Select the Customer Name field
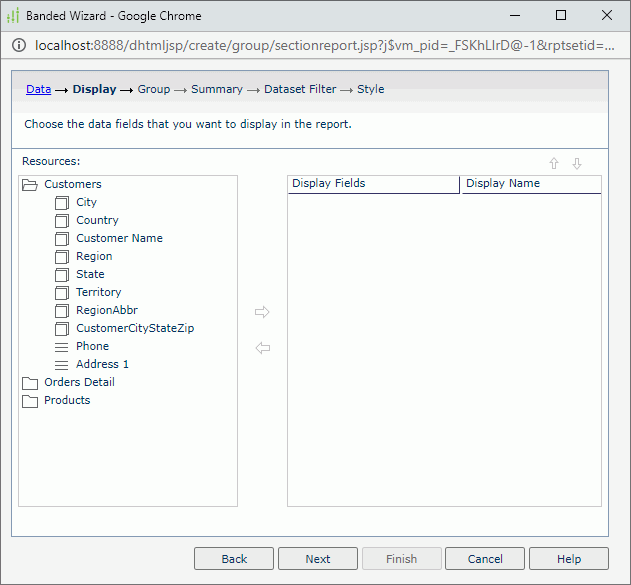 pyautogui.click(x=119, y=238)
